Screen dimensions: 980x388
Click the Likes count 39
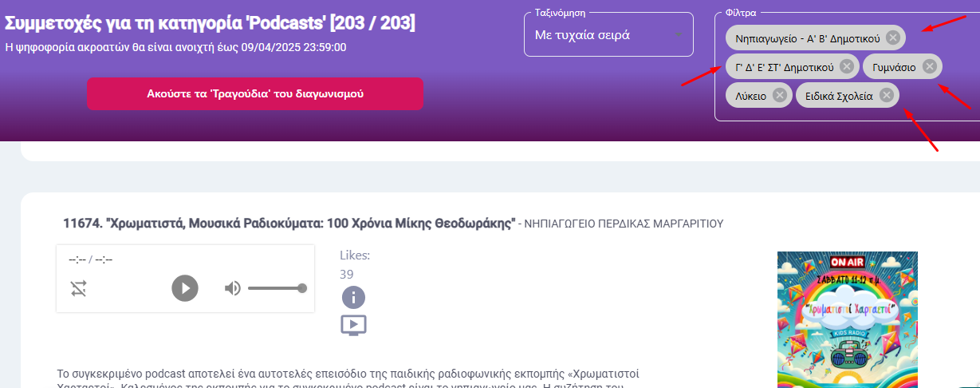pyautogui.click(x=347, y=274)
